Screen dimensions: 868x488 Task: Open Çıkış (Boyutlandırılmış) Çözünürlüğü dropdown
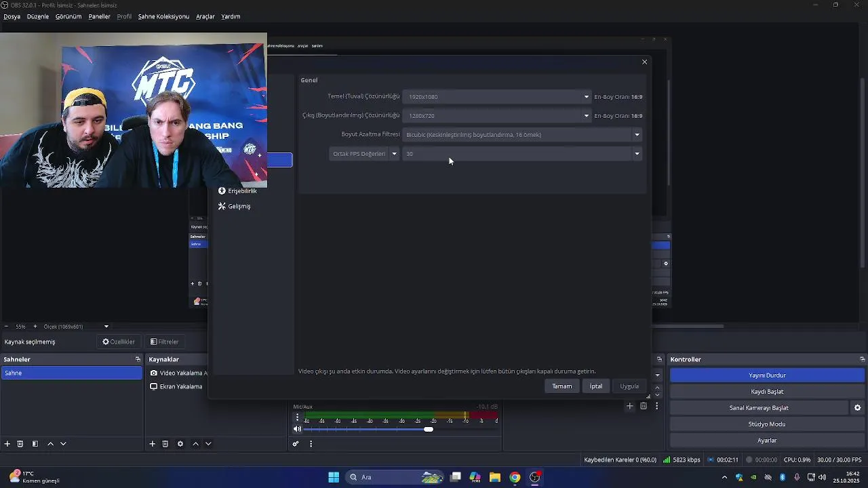497,116
